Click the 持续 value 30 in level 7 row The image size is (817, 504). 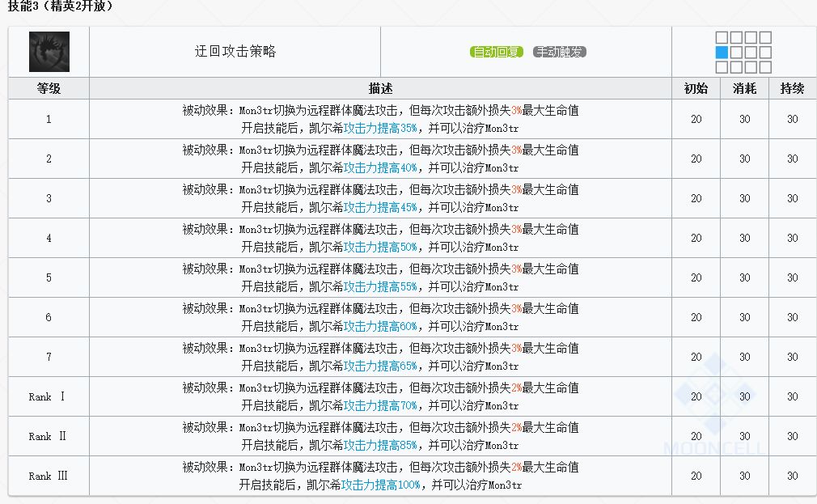(793, 357)
